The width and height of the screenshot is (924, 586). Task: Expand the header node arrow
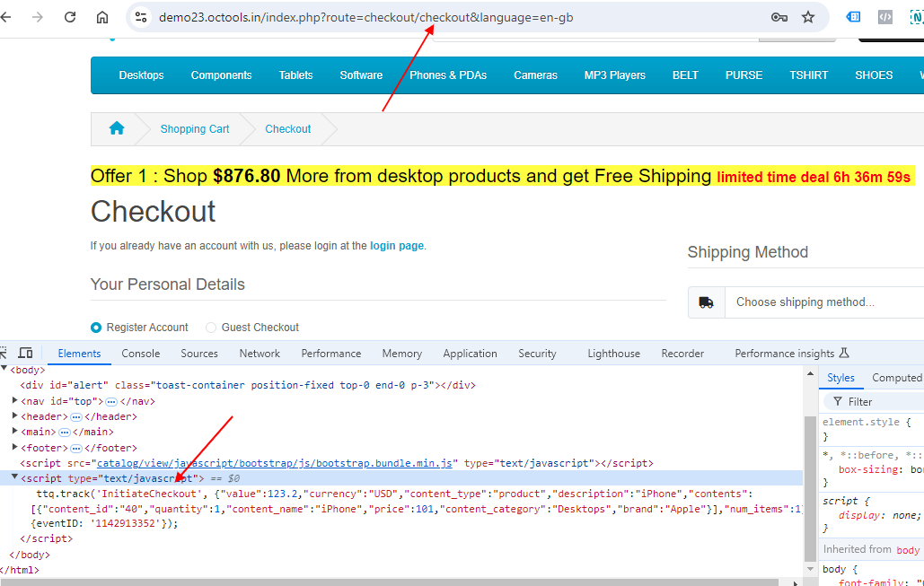(x=15, y=415)
